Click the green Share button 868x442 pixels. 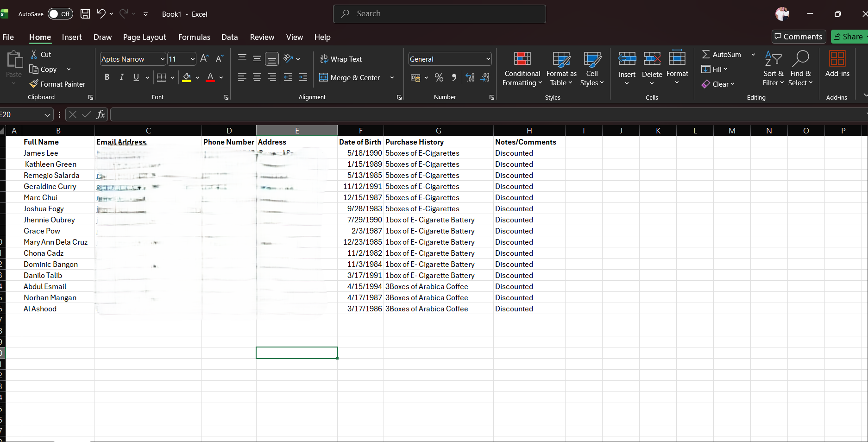849,37
